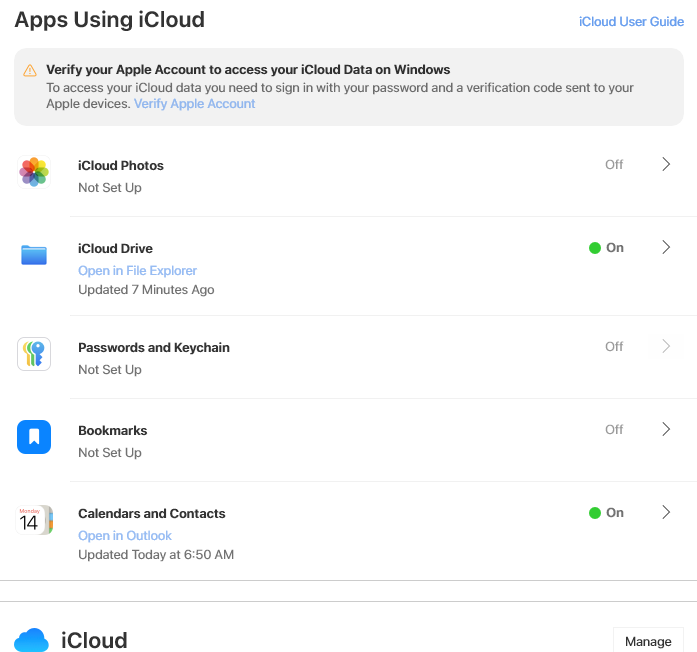
Task: Click the On status for iCloud Drive
Action: click(x=615, y=248)
